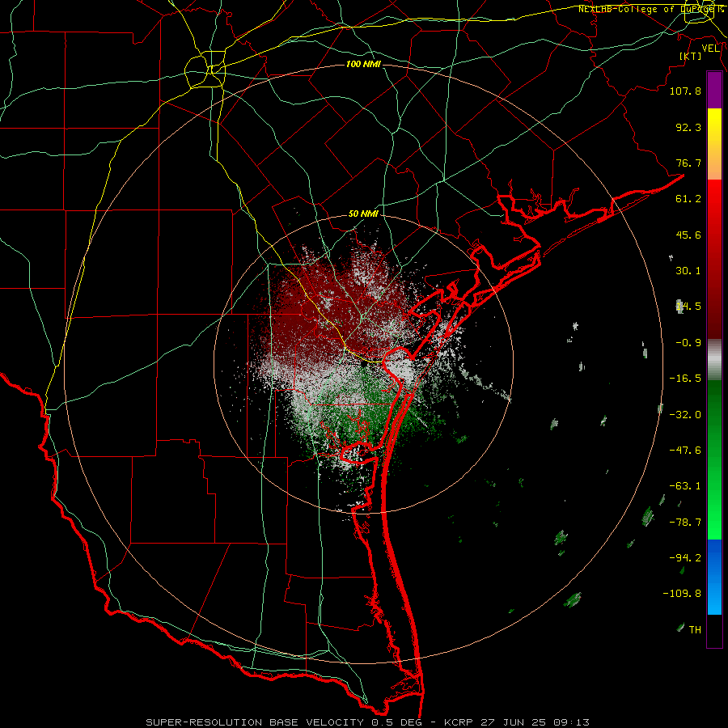Click the -94.2 velocity scale value
728x728 pixels.
(x=685, y=558)
